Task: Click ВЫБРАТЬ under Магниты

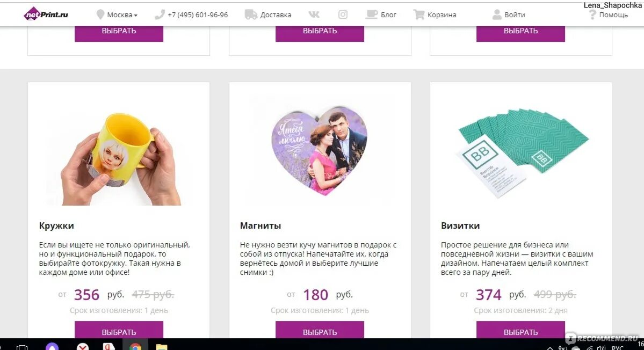Action: (x=320, y=330)
